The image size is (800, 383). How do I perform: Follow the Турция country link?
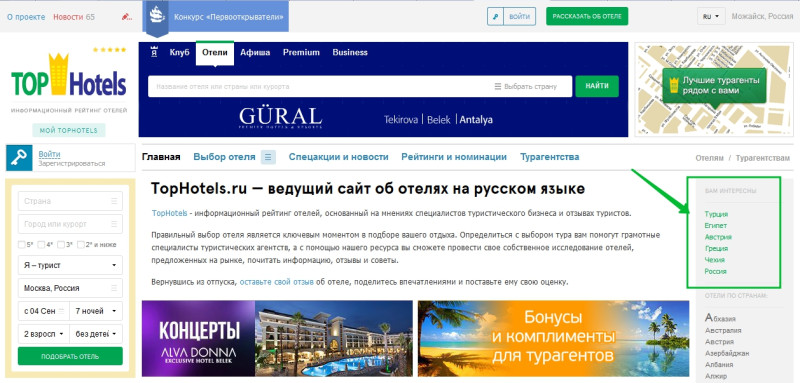716,214
